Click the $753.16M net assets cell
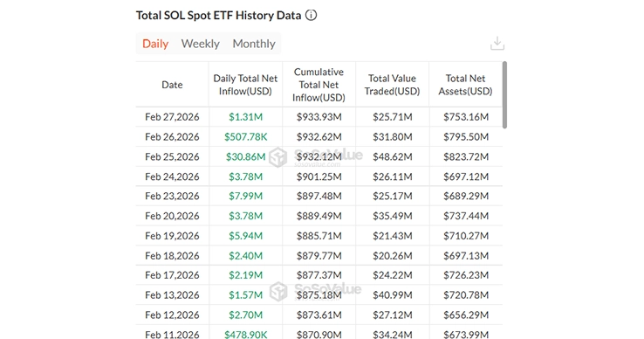644x339 pixels. tap(466, 117)
